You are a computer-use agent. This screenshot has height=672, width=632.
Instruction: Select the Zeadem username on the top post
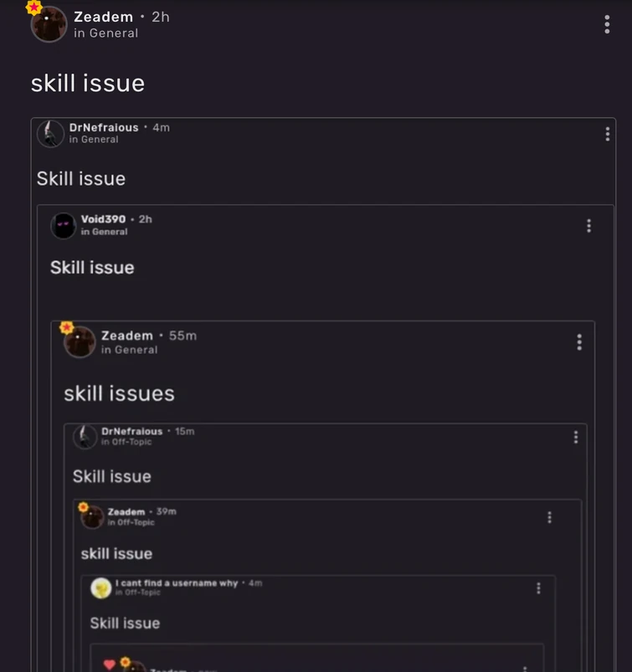pos(104,17)
